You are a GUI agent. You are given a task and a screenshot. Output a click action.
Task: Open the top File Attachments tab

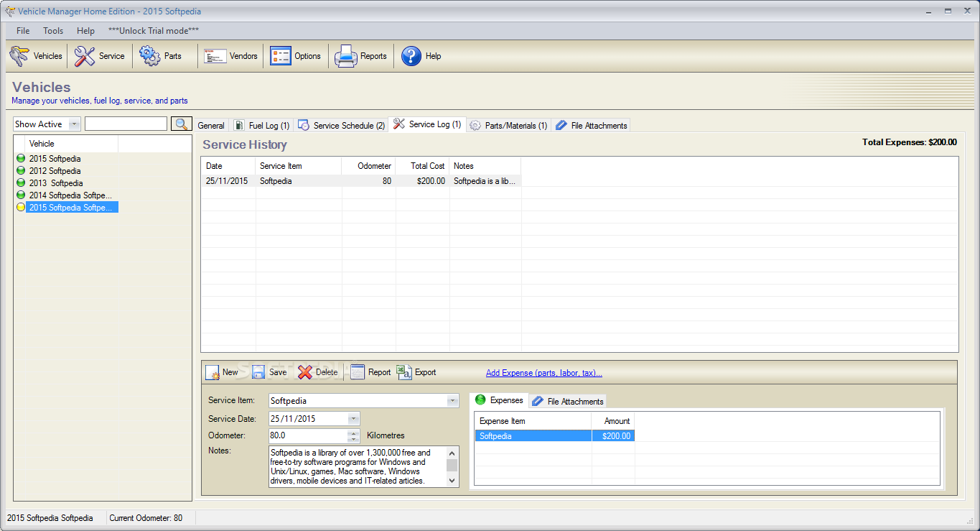click(x=591, y=125)
